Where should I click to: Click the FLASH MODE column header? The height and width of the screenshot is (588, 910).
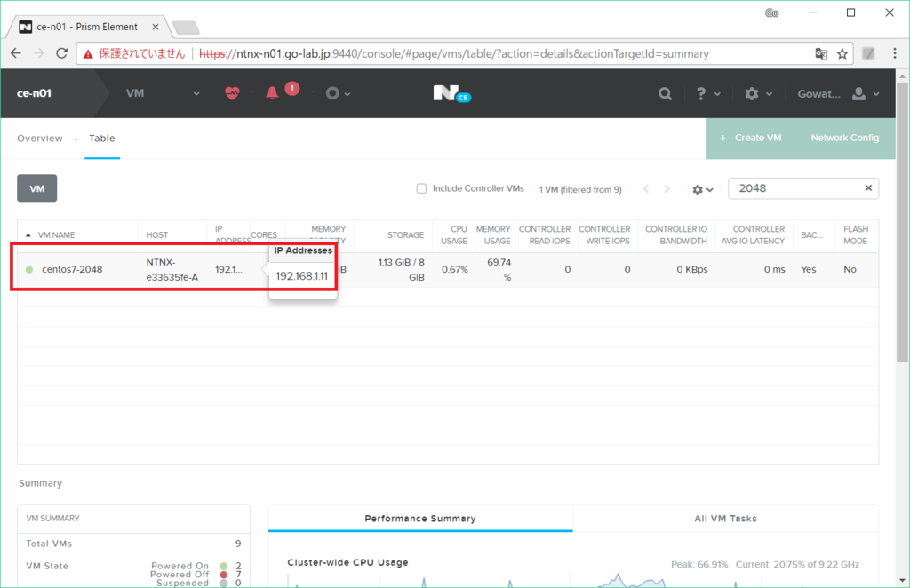856,234
